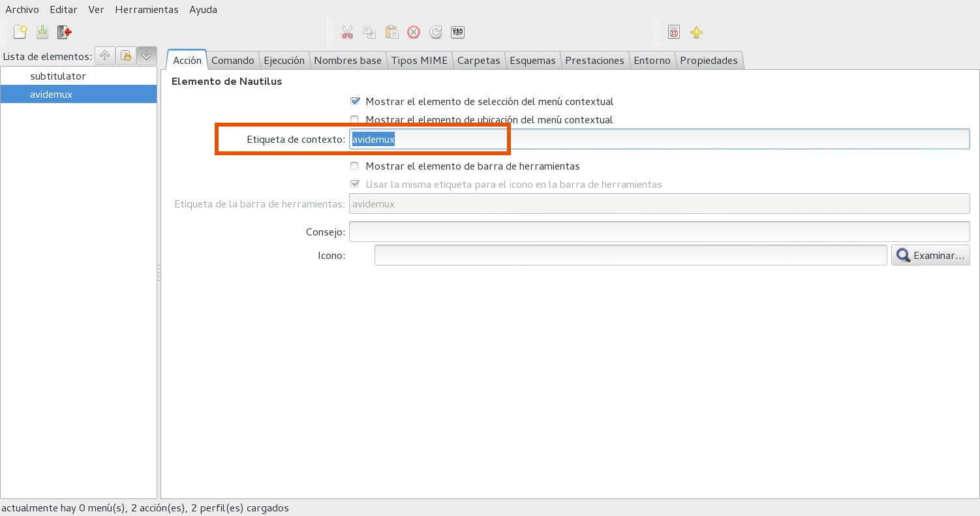The height and width of the screenshot is (516, 980).
Task: Switch to the Ejecución tab
Action: (x=284, y=60)
